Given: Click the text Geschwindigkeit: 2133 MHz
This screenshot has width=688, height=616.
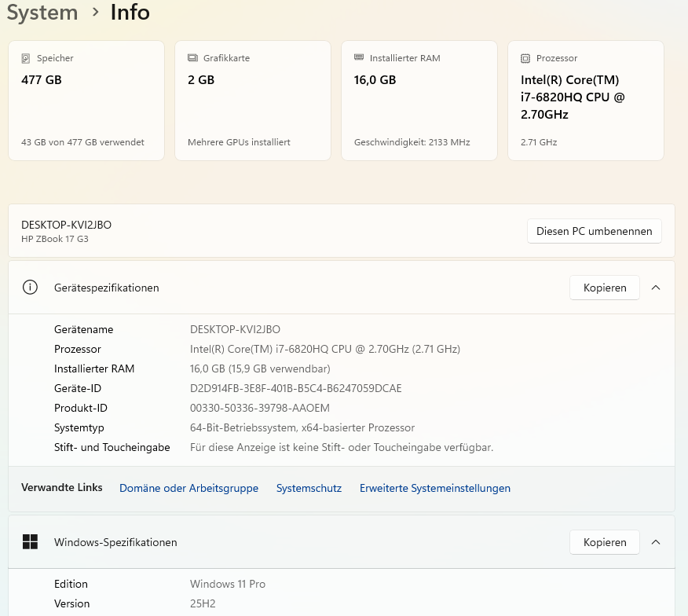Looking at the screenshot, I should [412, 142].
